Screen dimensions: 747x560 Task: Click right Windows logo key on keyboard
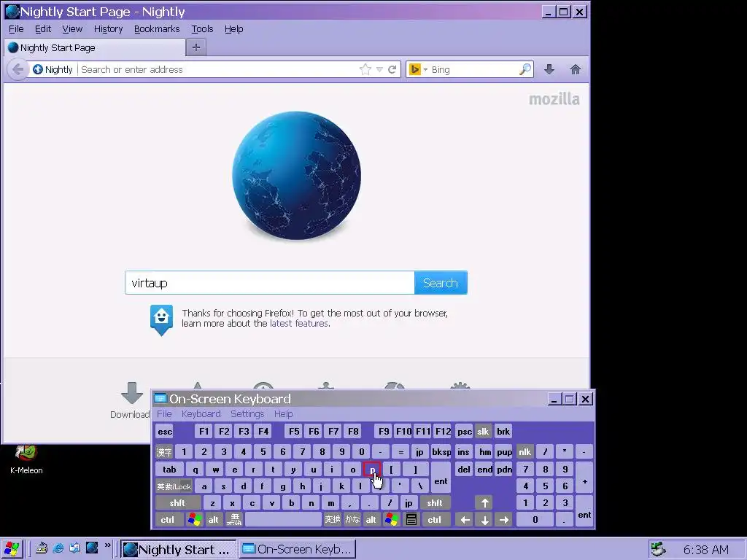(x=392, y=519)
